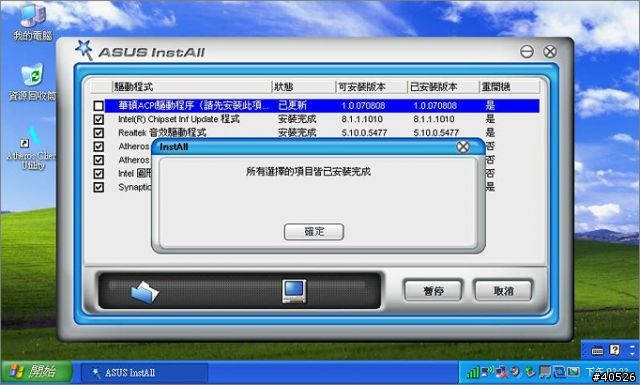Image resolution: width=640 pixels, height=385 pixels.
Task: Uncheck the Realtek 音效驅動程式 checkbox
Action: point(98,133)
